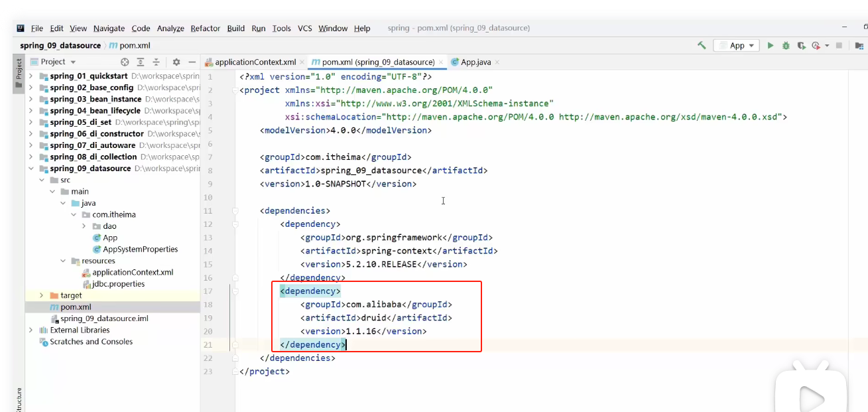The width and height of the screenshot is (868, 412).
Task: Select spring_06_di_constructor module
Action: tap(96, 134)
